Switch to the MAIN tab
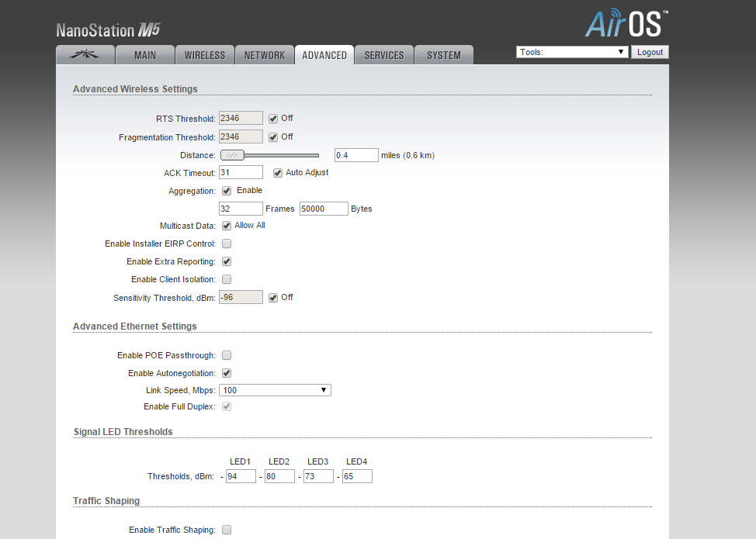 145,55
